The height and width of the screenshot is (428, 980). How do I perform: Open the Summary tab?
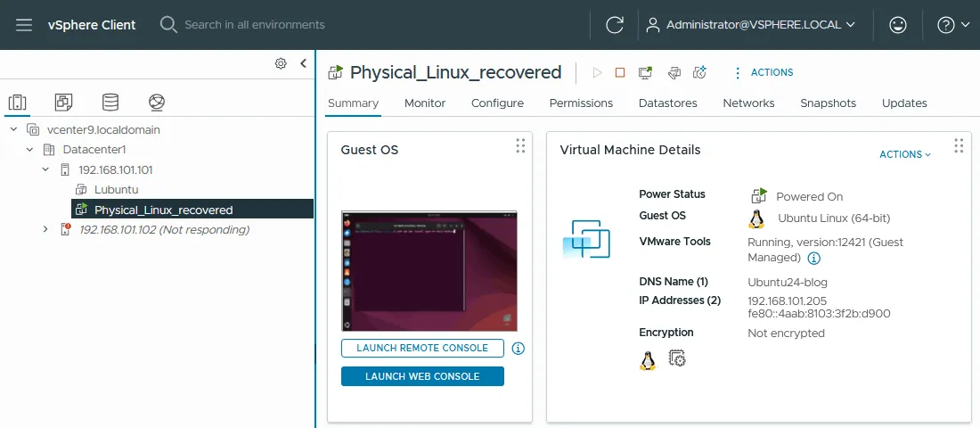(x=353, y=103)
